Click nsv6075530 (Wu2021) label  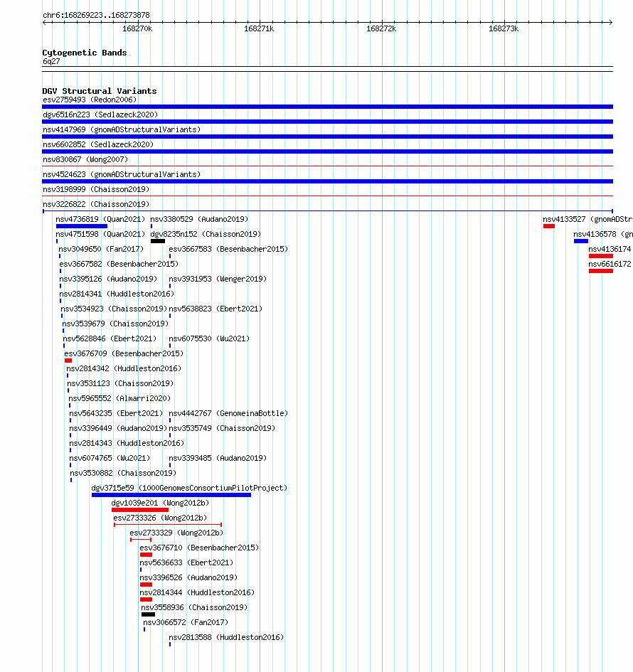[209, 339]
